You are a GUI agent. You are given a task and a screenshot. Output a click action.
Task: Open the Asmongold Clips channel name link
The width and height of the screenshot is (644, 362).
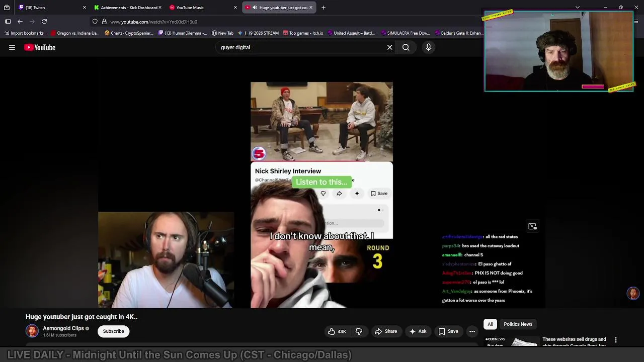[63, 328]
